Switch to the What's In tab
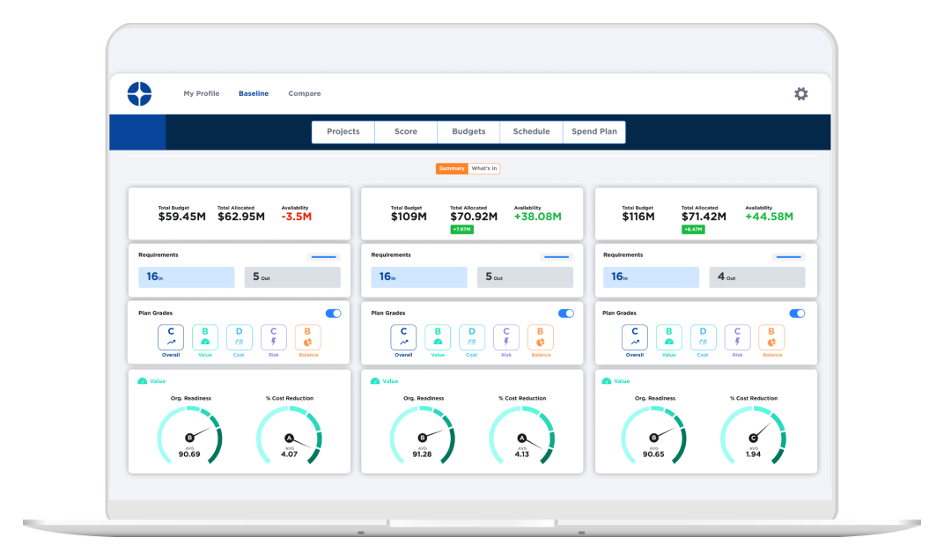This screenshot has width=944, height=560. click(x=483, y=168)
